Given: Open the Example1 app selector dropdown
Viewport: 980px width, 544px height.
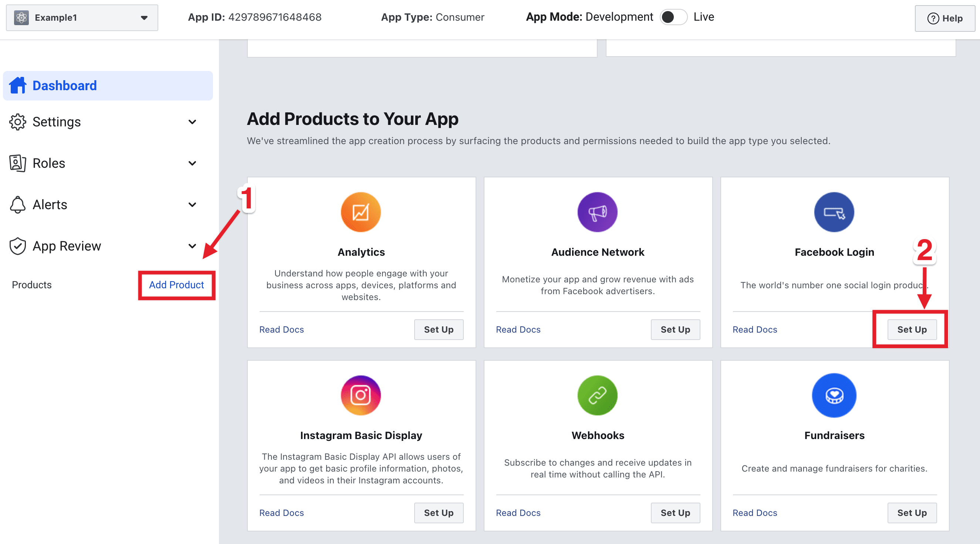Looking at the screenshot, I should 82,17.
